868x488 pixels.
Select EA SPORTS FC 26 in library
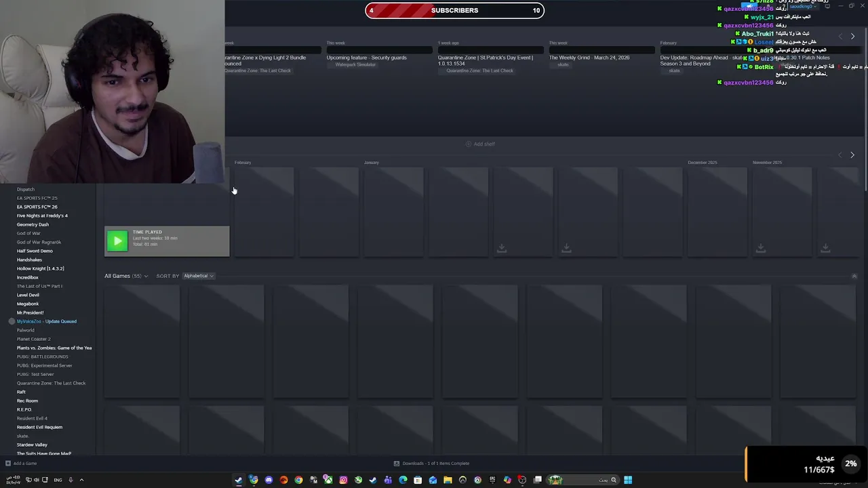[37, 207]
